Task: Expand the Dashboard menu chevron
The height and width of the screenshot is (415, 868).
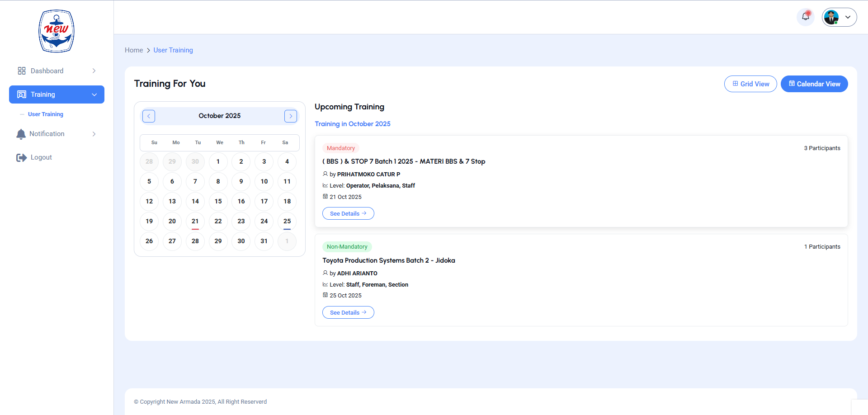Action: (94, 71)
